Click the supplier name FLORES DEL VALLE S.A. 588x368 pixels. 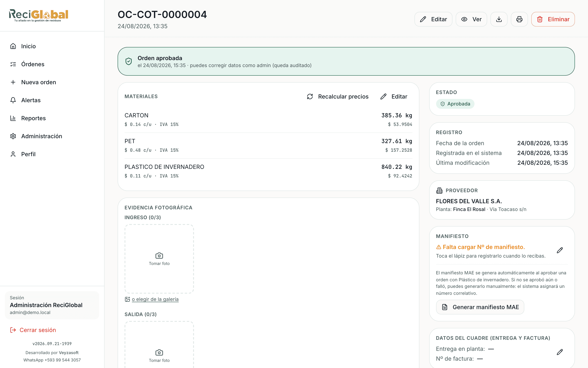pos(469,201)
